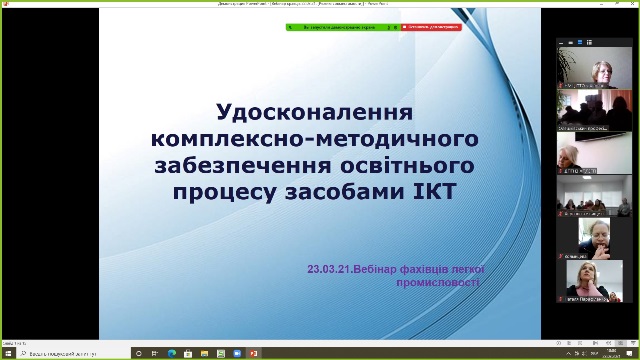The width and height of the screenshot is (640, 360).
Task: Click the green screen sharing status bar
Action: pos(343,27)
